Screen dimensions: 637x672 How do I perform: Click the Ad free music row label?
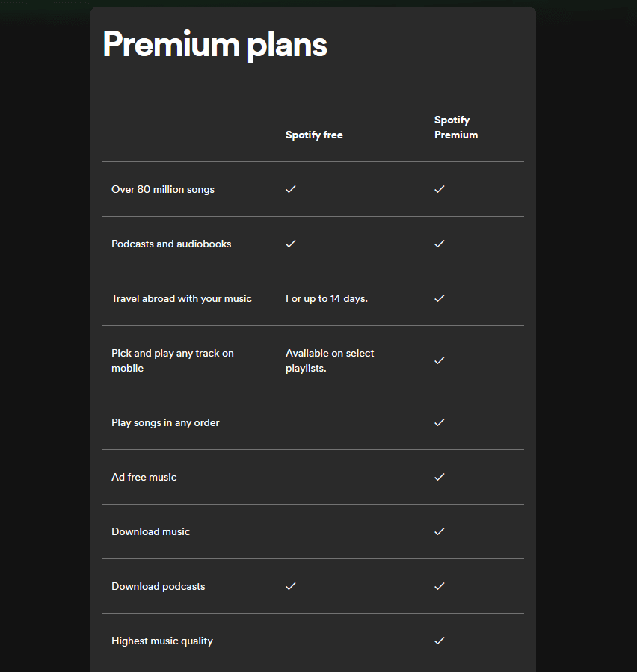[144, 477]
